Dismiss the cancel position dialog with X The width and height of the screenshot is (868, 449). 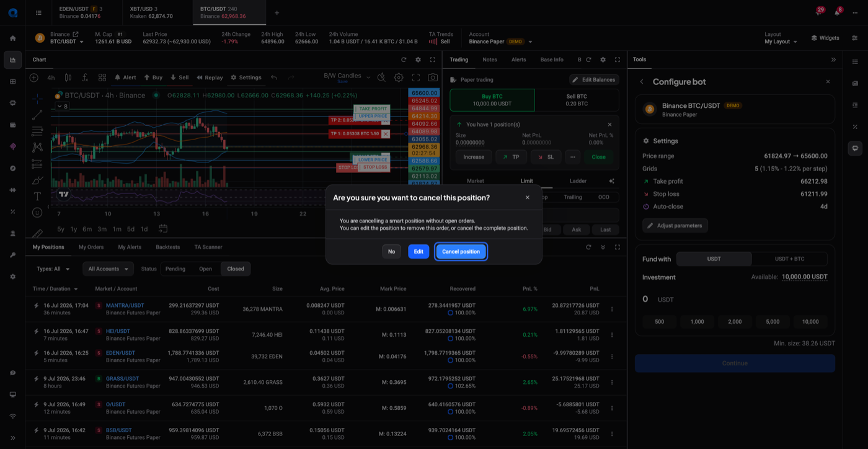click(x=528, y=198)
